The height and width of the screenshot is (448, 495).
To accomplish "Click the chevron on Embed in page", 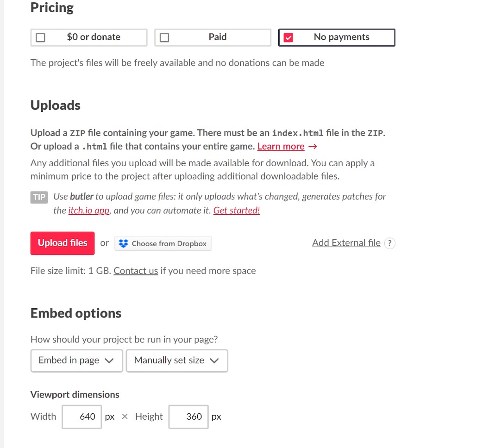I will 109,361.
